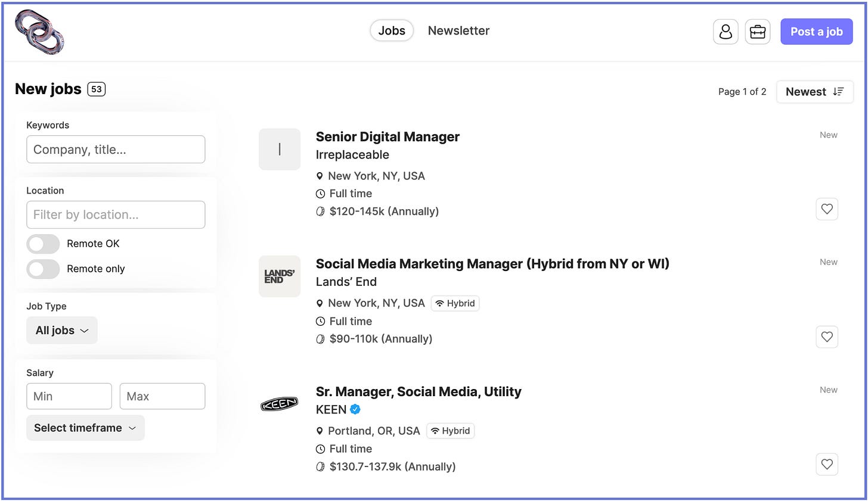
Task: Click the Irreplaceable company placeholder logo
Action: coord(280,149)
